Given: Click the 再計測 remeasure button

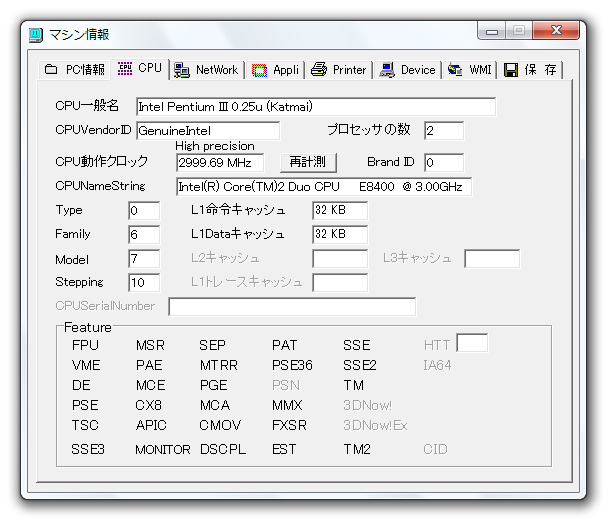Looking at the screenshot, I should tap(308, 162).
